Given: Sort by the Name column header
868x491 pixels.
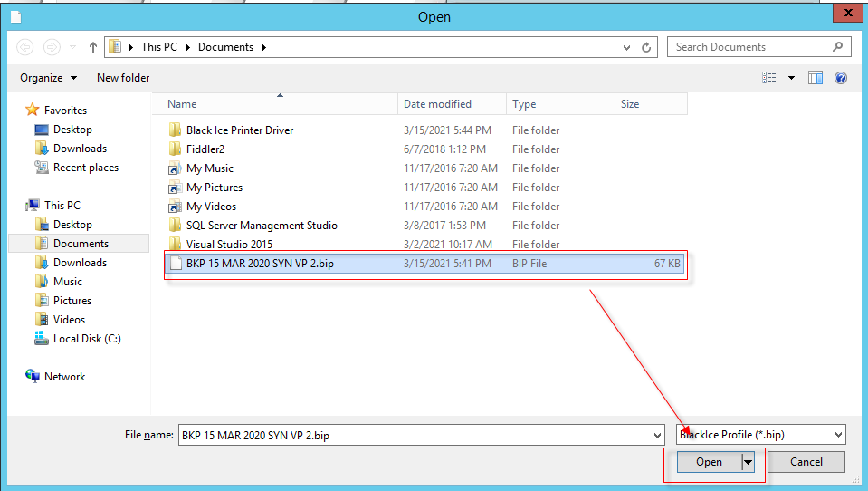Looking at the screenshot, I should tap(274, 104).
